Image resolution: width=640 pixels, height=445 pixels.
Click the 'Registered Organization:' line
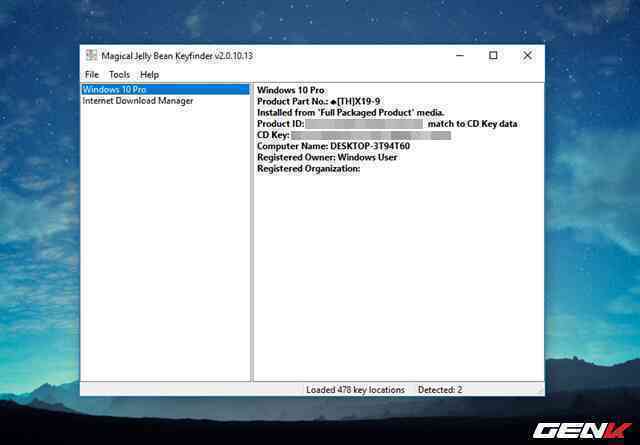308,169
